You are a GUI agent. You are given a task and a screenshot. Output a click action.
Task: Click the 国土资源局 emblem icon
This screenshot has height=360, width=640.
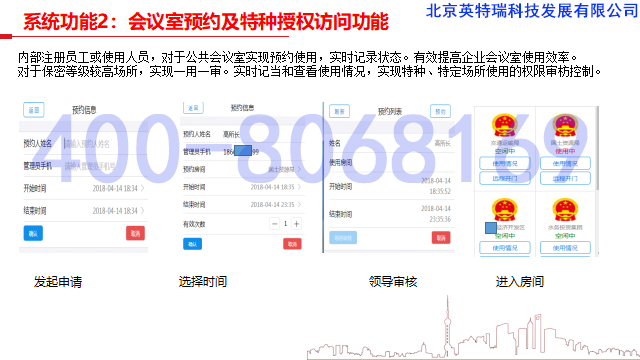(x=565, y=125)
